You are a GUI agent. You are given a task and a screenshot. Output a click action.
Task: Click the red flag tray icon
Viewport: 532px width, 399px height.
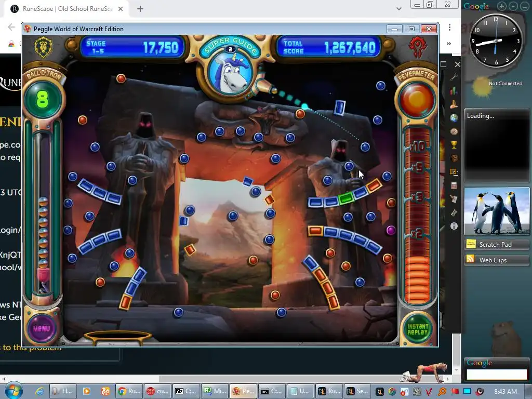[455, 391]
